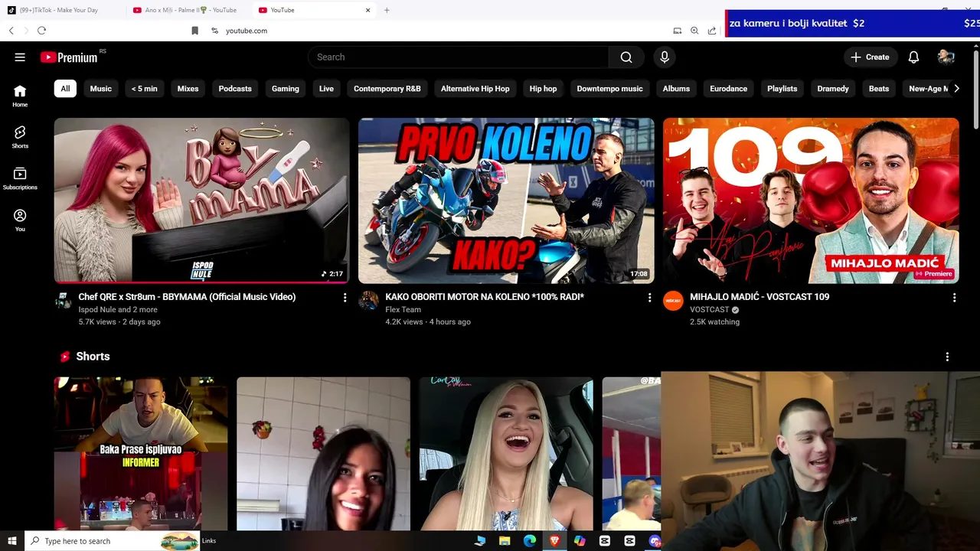
Task: Open the Windows Start menu
Action: [12, 541]
